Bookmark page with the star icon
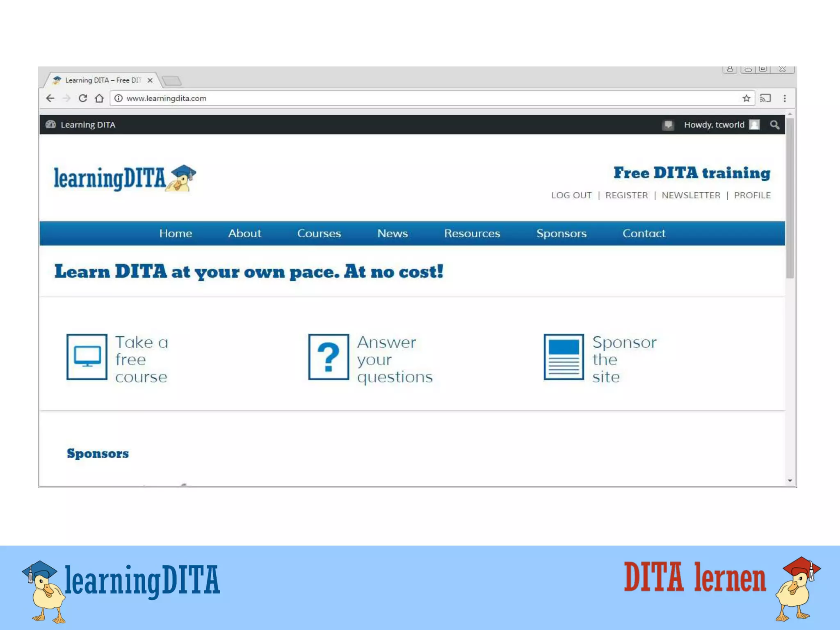 pyautogui.click(x=746, y=98)
